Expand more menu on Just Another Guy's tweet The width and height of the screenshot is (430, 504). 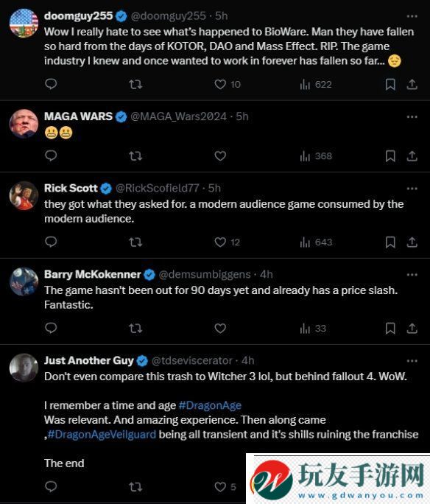tap(412, 360)
